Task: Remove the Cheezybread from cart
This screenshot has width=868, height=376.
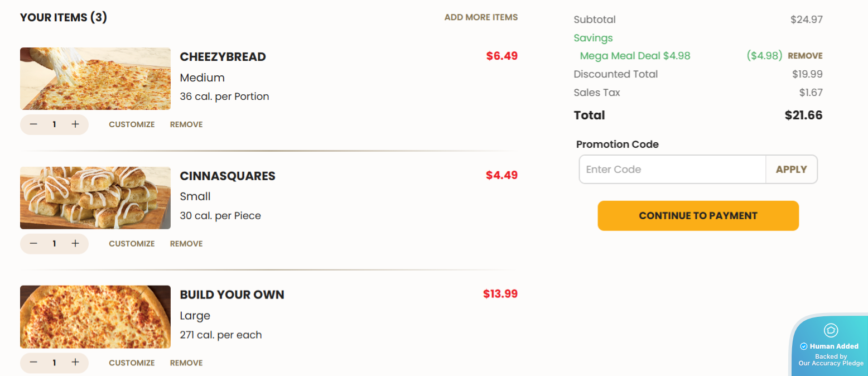Action: [x=186, y=124]
